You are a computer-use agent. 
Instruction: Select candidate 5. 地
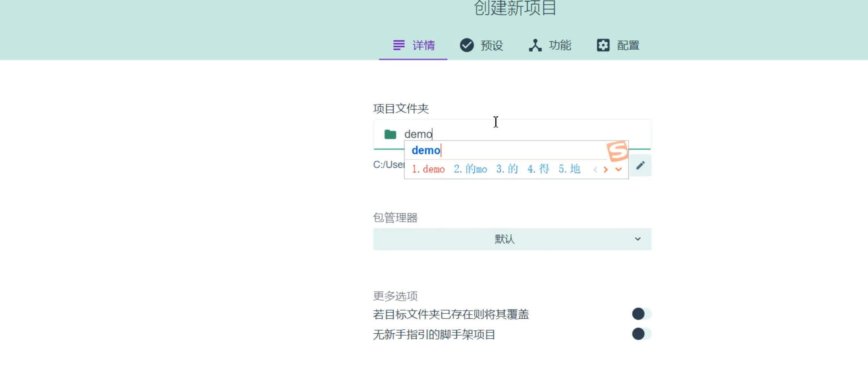pos(569,169)
